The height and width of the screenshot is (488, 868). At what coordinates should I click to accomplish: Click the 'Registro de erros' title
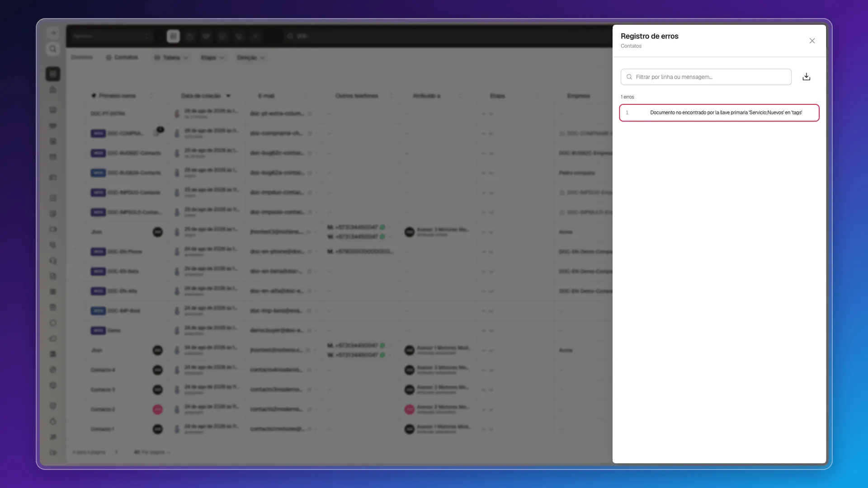(649, 36)
